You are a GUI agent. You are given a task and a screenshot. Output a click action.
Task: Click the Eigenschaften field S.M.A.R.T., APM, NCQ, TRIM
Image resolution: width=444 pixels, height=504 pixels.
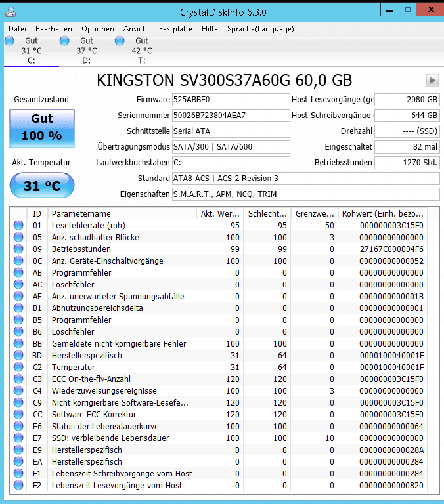pos(306,194)
